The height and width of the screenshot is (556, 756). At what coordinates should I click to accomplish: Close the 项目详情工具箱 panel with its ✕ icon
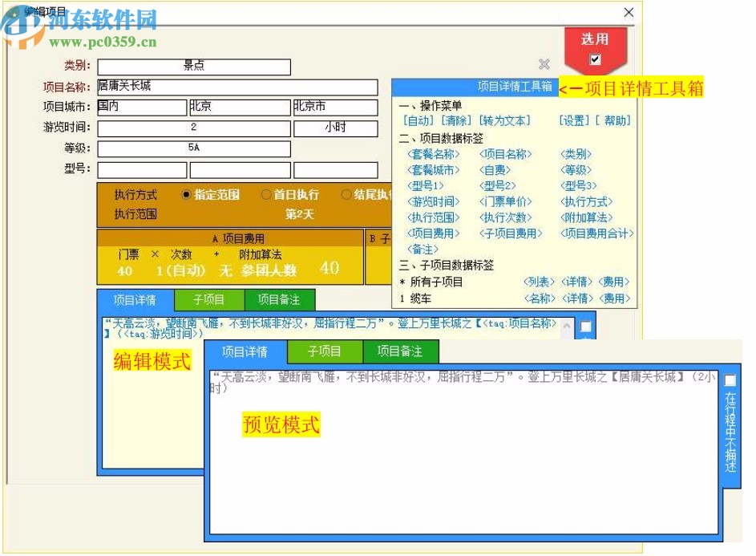(x=545, y=65)
